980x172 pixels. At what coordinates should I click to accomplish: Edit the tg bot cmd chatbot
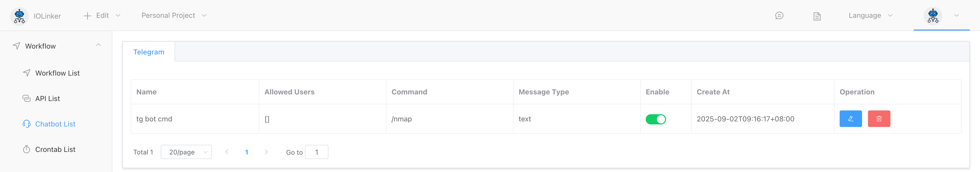coord(851,119)
